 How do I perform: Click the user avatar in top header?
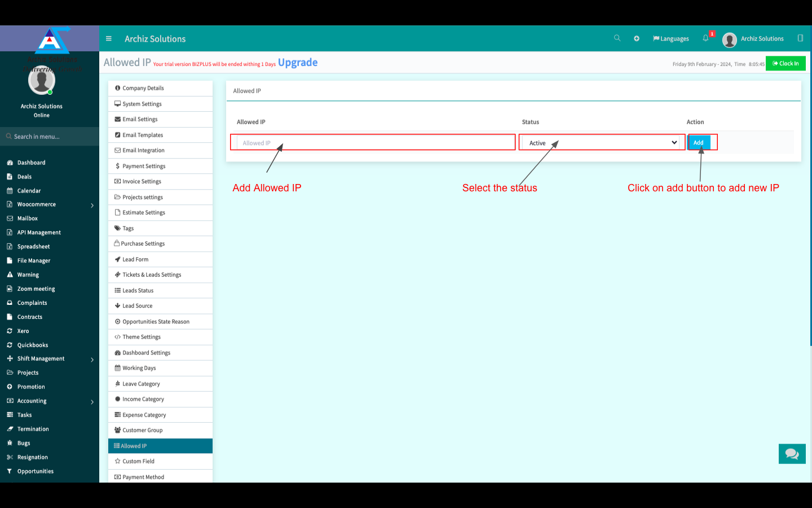pos(729,40)
